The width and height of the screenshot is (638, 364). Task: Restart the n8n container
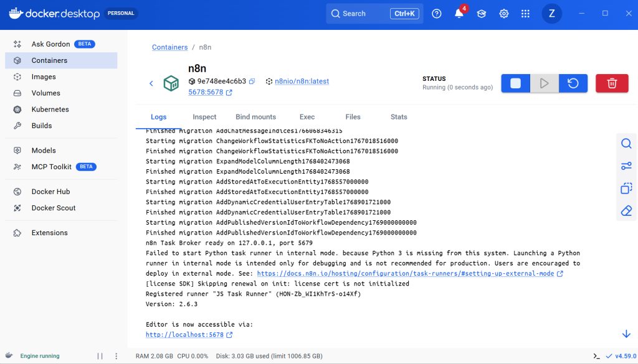[x=573, y=83]
